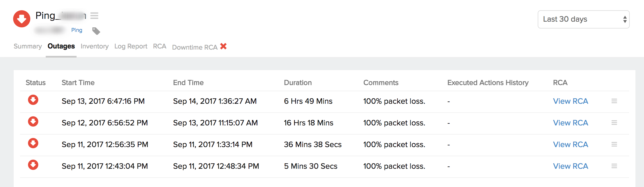This screenshot has width=644, height=187.
Task: View RCA for Sep 11 12:43:04 PM outage
Action: (570, 166)
